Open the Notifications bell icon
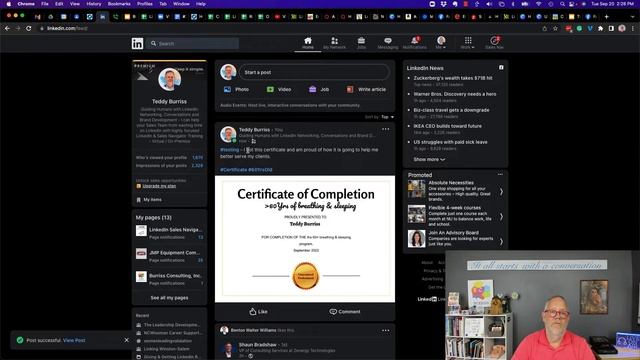Viewport: 640px width, 360px height. tap(415, 43)
